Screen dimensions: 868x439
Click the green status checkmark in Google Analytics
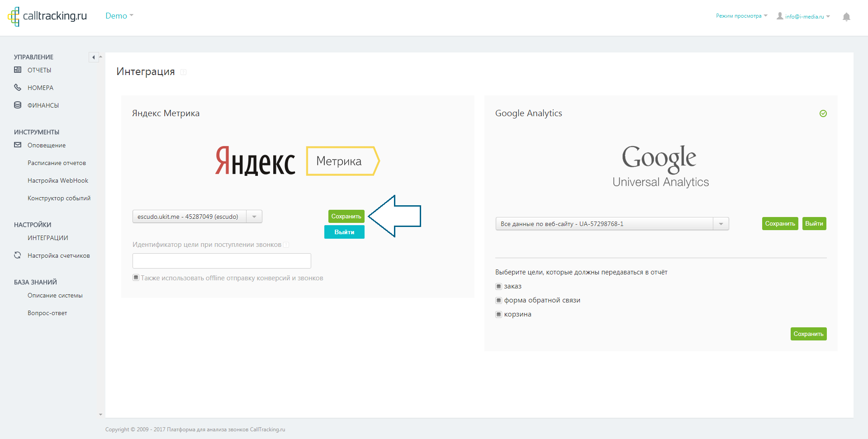point(823,113)
